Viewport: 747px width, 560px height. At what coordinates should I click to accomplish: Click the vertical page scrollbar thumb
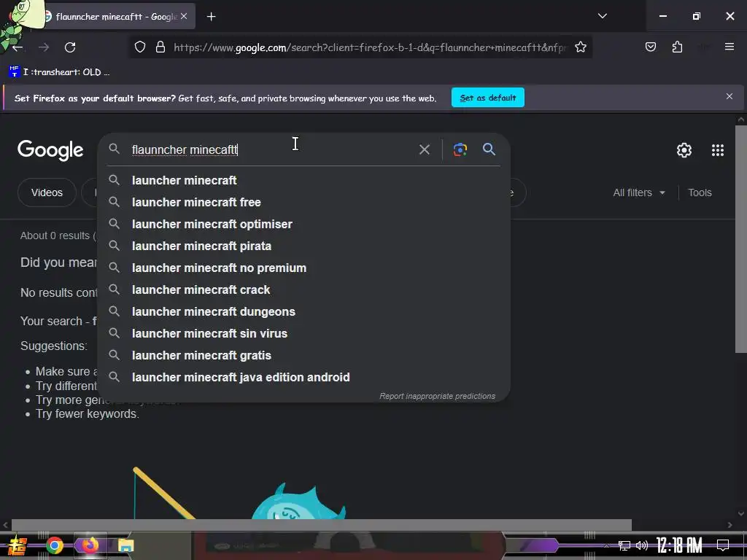(x=741, y=239)
